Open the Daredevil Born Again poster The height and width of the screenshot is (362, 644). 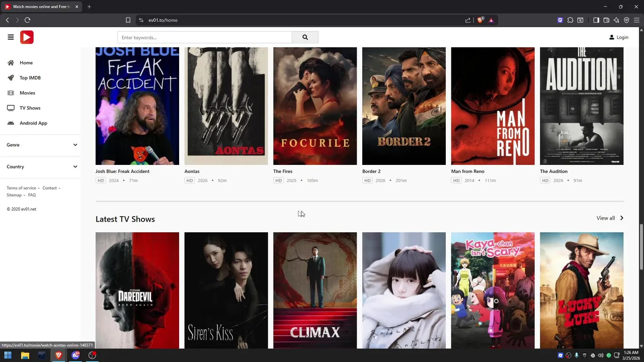137,290
